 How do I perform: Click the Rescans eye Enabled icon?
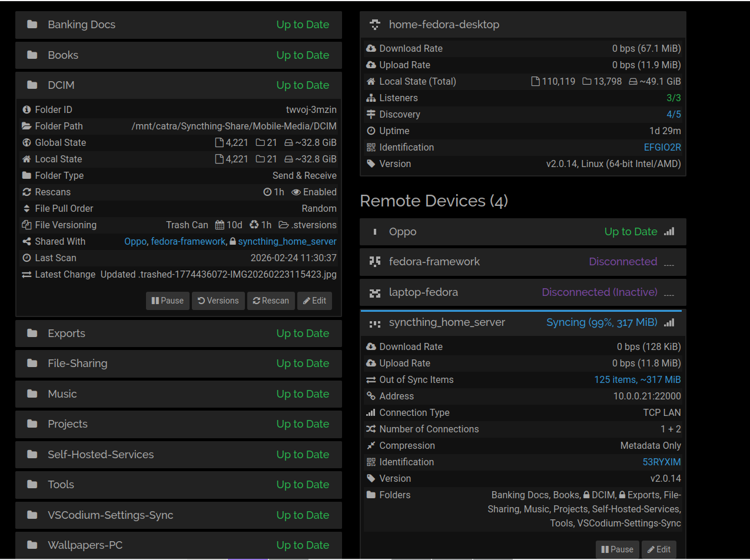pyautogui.click(x=296, y=192)
